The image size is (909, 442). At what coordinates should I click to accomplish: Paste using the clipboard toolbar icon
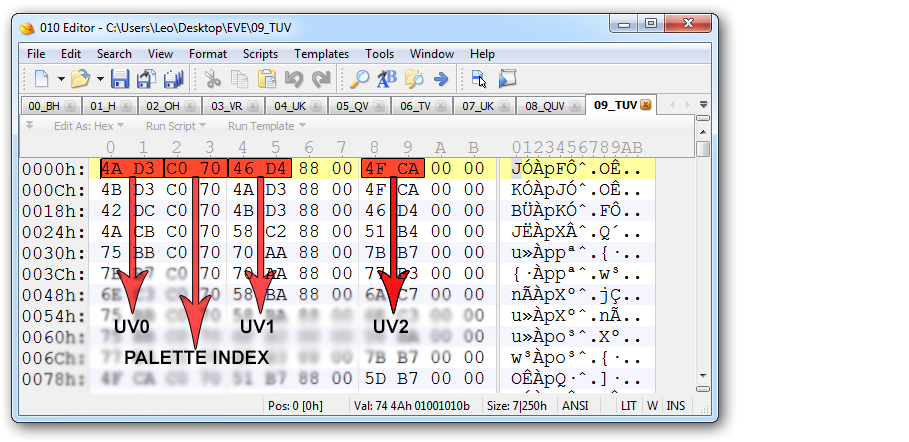coord(267,78)
